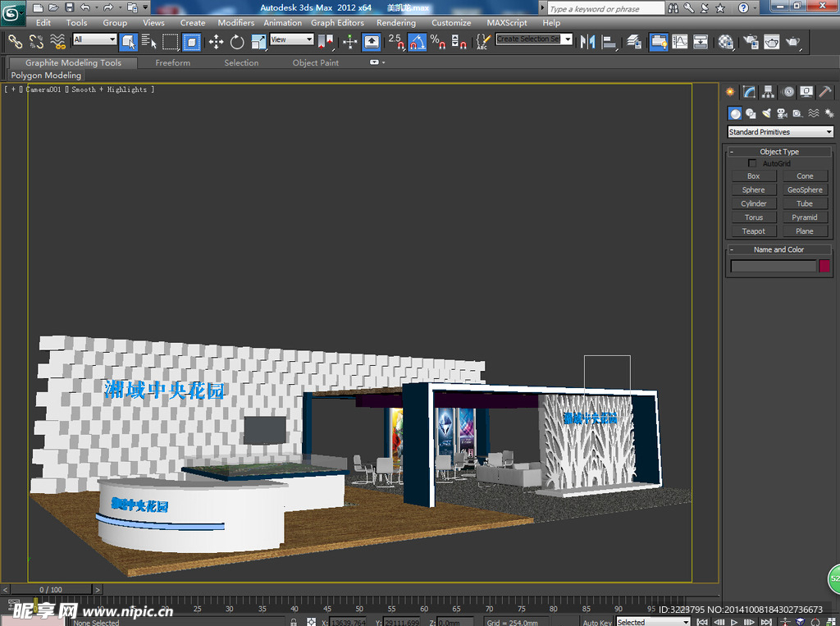Open the Modify command panel tab
The height and width of the screenshot is (626, 840).
pos(749,92)
